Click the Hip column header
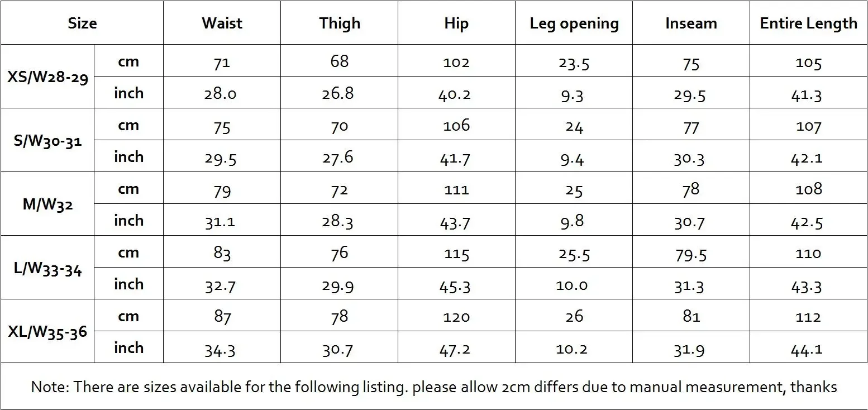The width and height of the screenshot is (868, 410). [456, 23]
